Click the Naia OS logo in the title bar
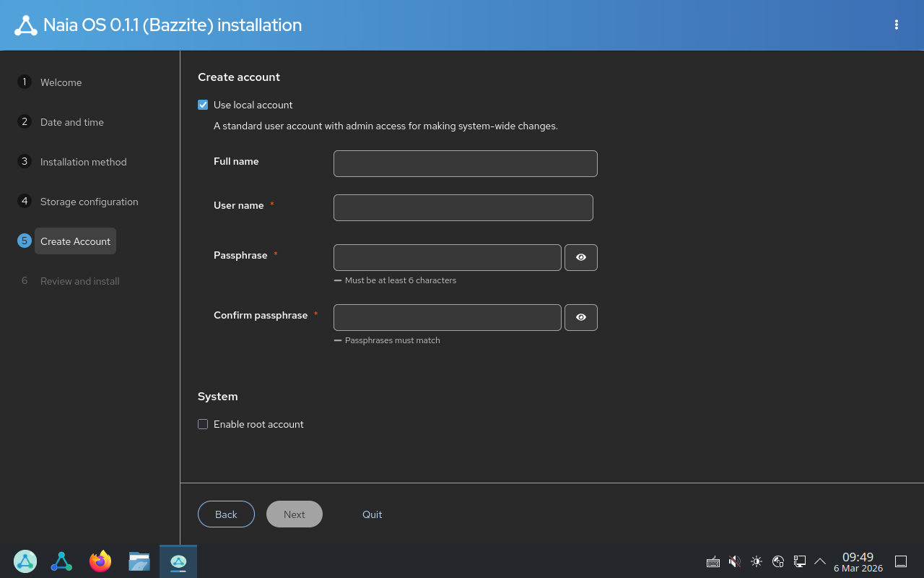Screen dimensions: 924x578 click(26, 25)
